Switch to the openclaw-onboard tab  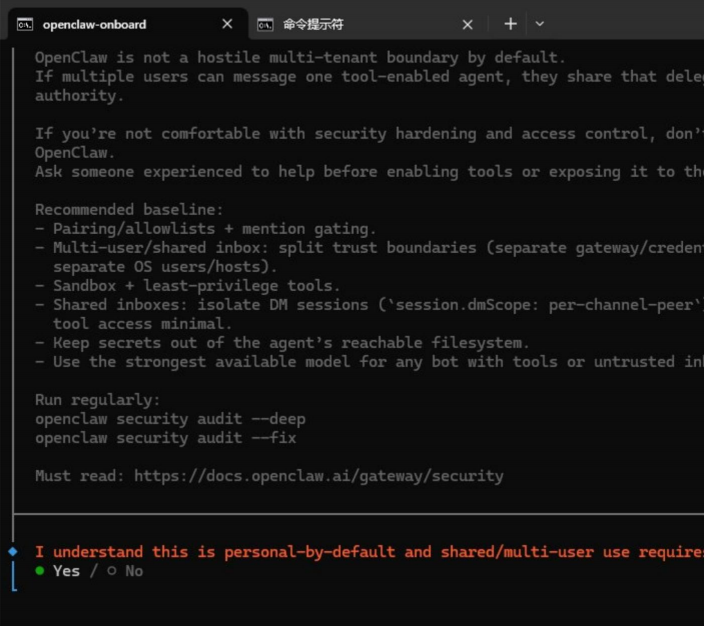coord(94,24)
